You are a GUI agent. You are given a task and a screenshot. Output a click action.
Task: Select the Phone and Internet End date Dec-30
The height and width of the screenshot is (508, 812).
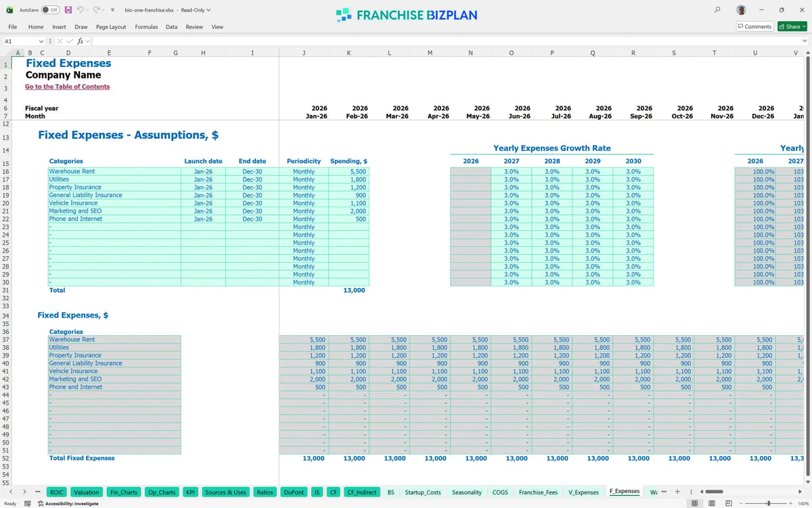coord(252,219)
